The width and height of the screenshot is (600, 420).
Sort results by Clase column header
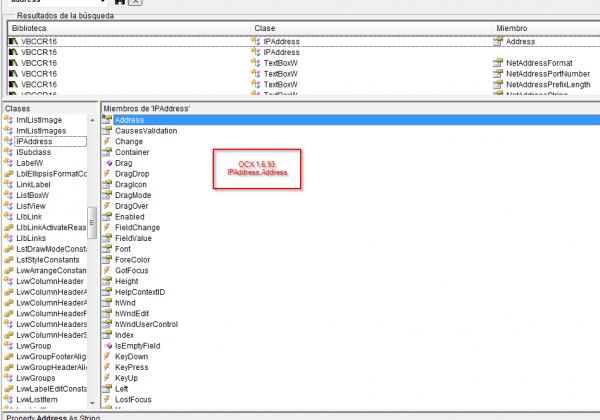click(x=372, y=28)
